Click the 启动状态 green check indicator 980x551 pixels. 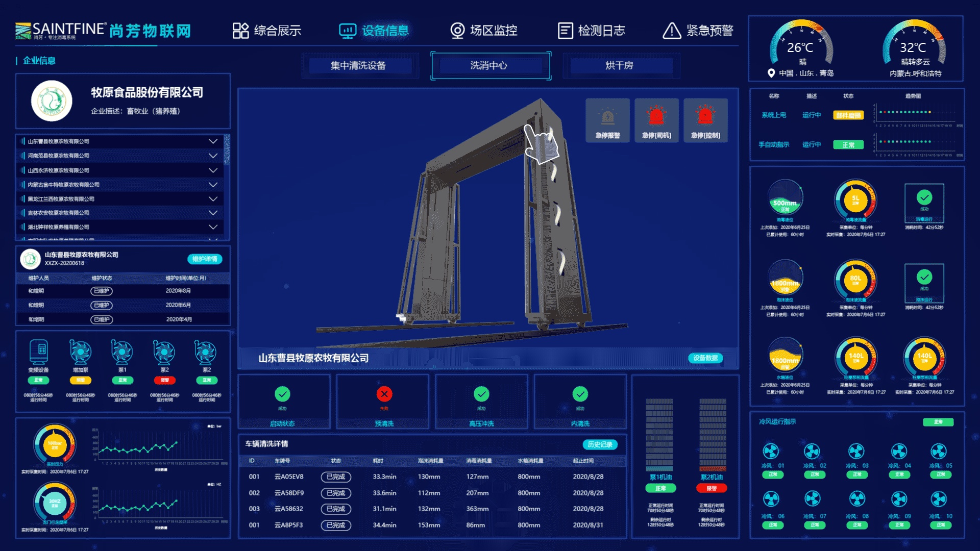tap(282, 394)
